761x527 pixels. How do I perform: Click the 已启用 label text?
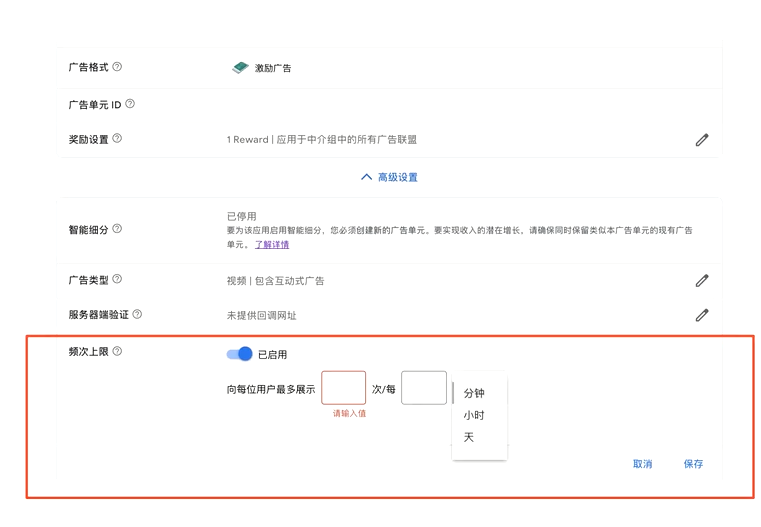coord(272,355)
